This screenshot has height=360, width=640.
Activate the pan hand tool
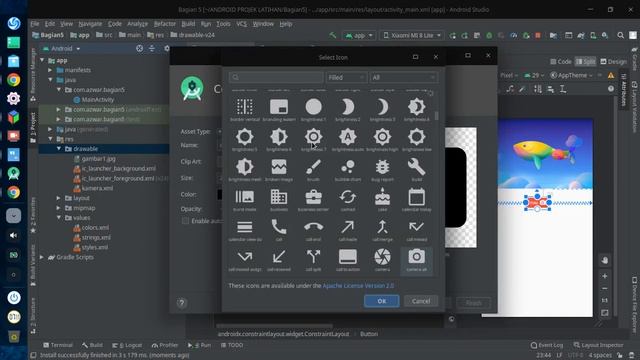tap(605, 260)
